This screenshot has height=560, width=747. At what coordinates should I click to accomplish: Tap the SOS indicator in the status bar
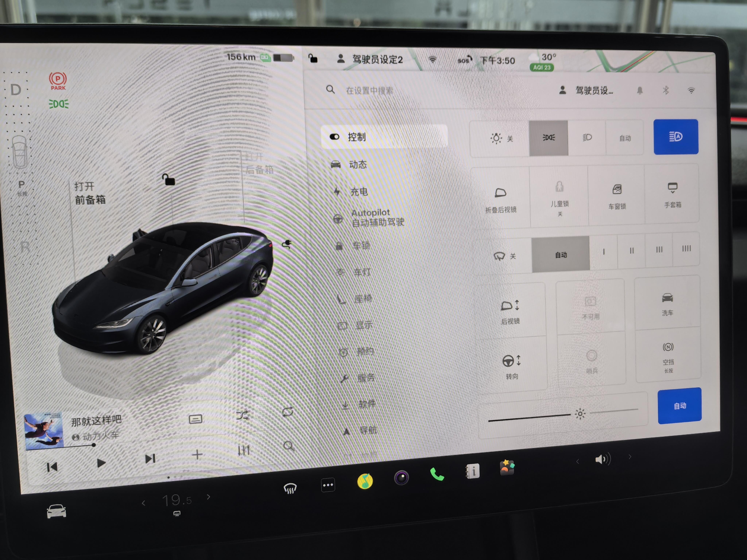(x=465, y=60)
